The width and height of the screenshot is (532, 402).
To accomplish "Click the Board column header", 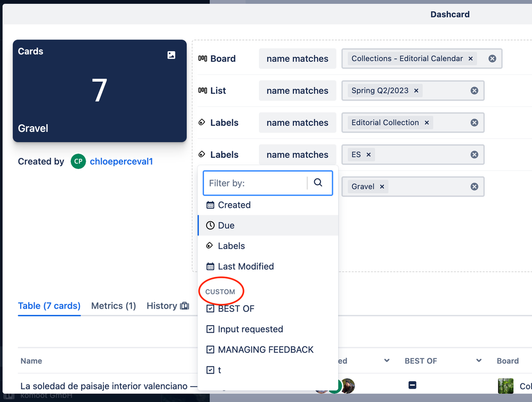I will (x=508, y=361).
